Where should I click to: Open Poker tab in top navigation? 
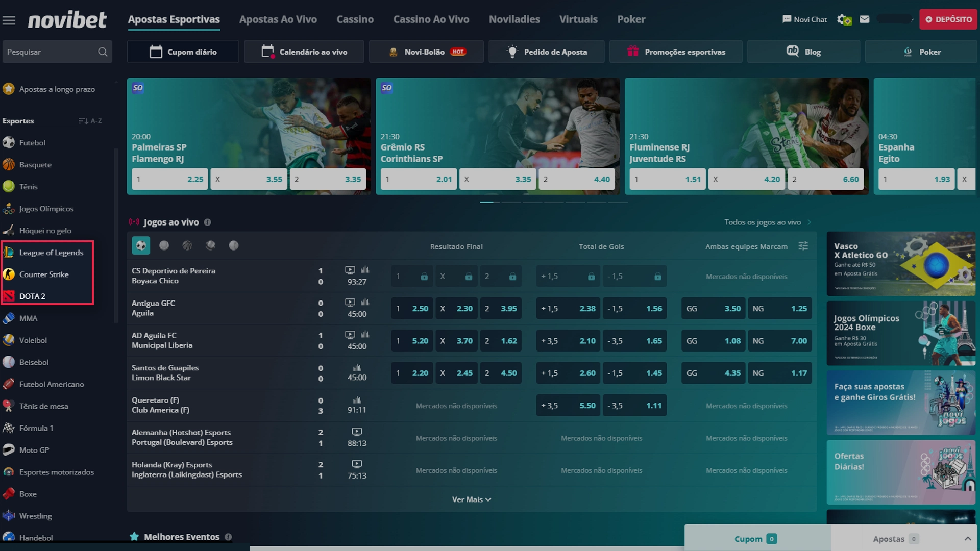point(631,19)
